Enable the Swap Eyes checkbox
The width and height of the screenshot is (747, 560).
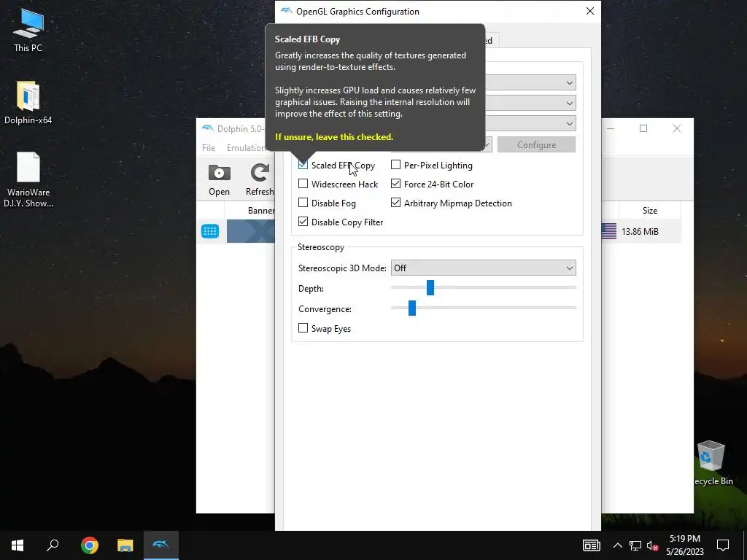[x=303, y=328]
